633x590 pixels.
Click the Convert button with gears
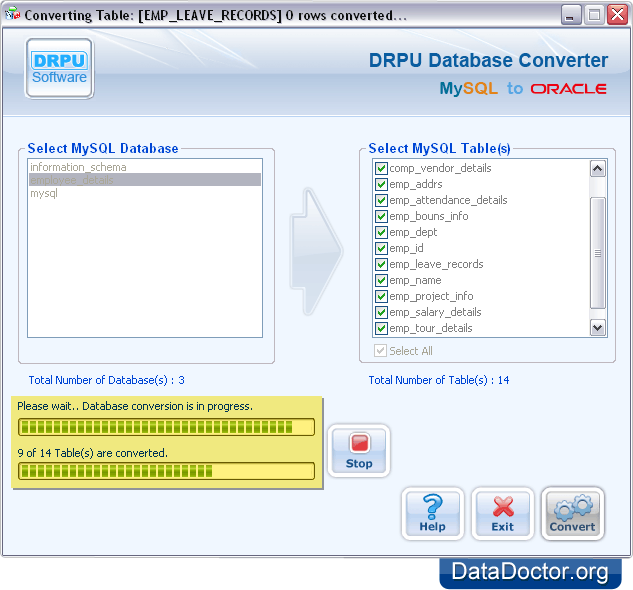coord(572,514)
